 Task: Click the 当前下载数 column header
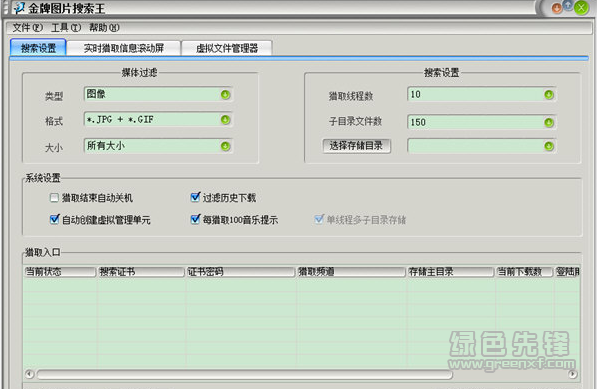coord(524,271)
